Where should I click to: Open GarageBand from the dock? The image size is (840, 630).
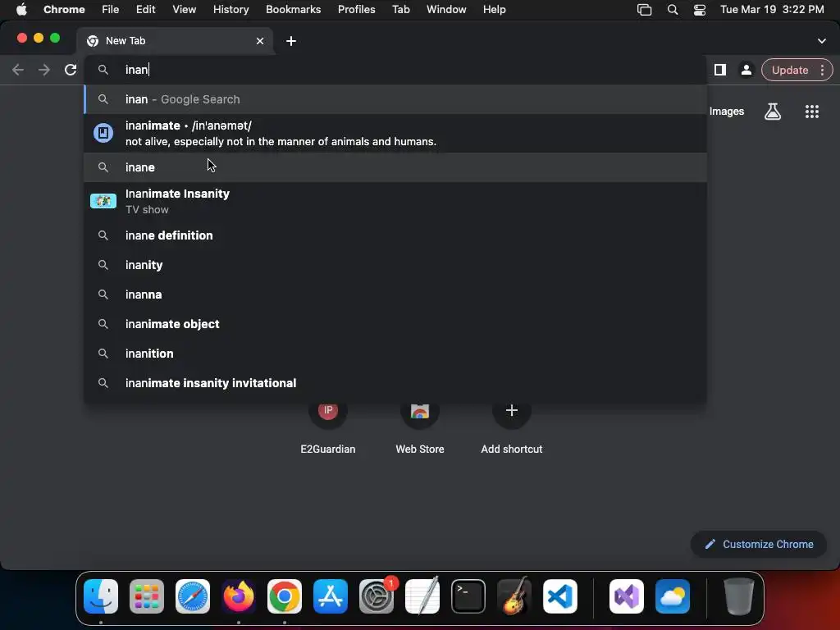pos(514,596)
